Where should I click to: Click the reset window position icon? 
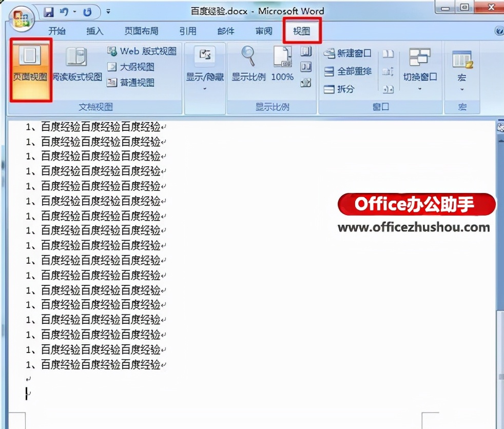pyautogui.click(x=388, y=89)
